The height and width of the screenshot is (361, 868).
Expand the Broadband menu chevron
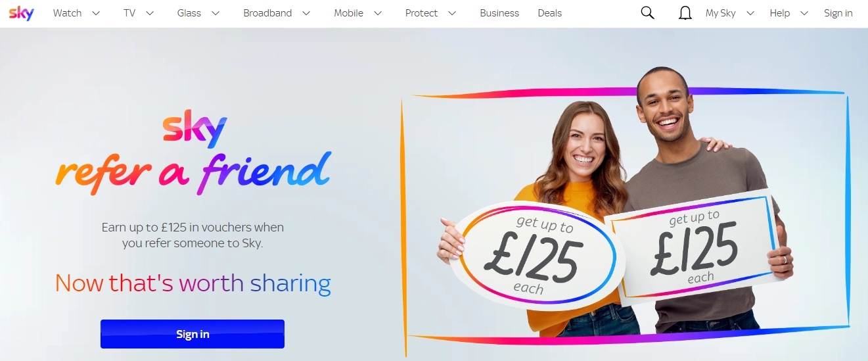(306, 13)
